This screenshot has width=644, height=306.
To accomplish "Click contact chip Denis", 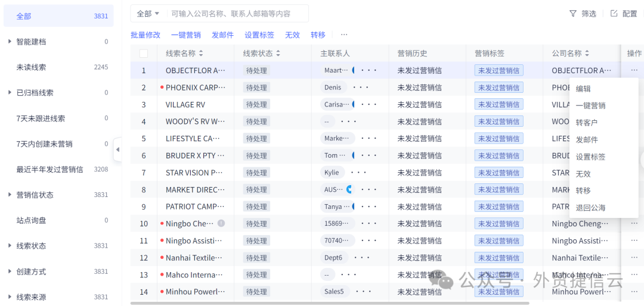I will tap(333, 88).
